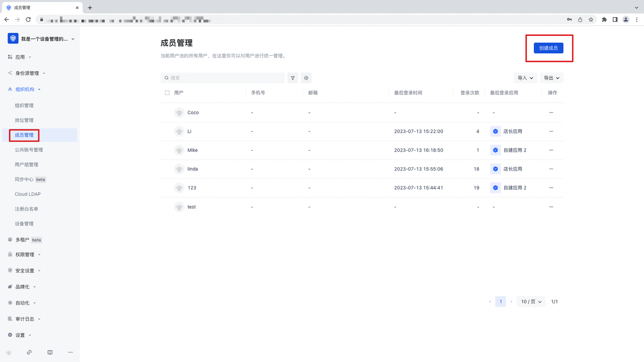Click the three-dot actions icon for Coco
This screenshot has height=362, width=644.
point(551,113)
